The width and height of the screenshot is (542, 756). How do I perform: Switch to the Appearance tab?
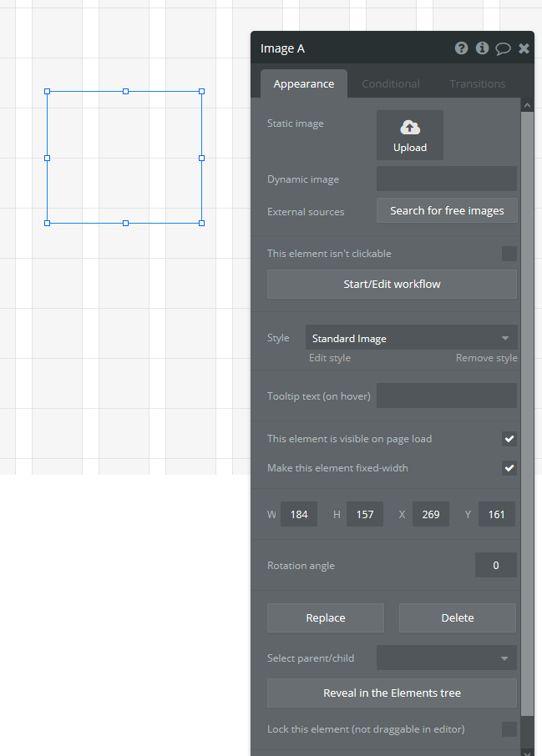[304, 84]
